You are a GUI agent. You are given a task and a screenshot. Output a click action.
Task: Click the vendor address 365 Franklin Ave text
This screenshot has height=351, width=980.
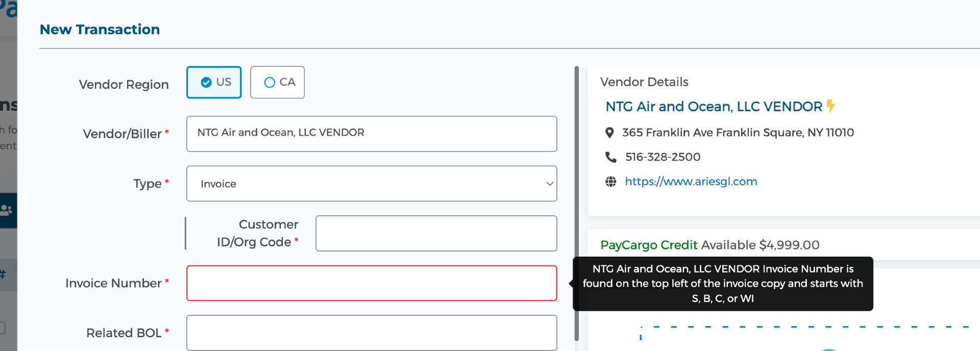[738, 133]
